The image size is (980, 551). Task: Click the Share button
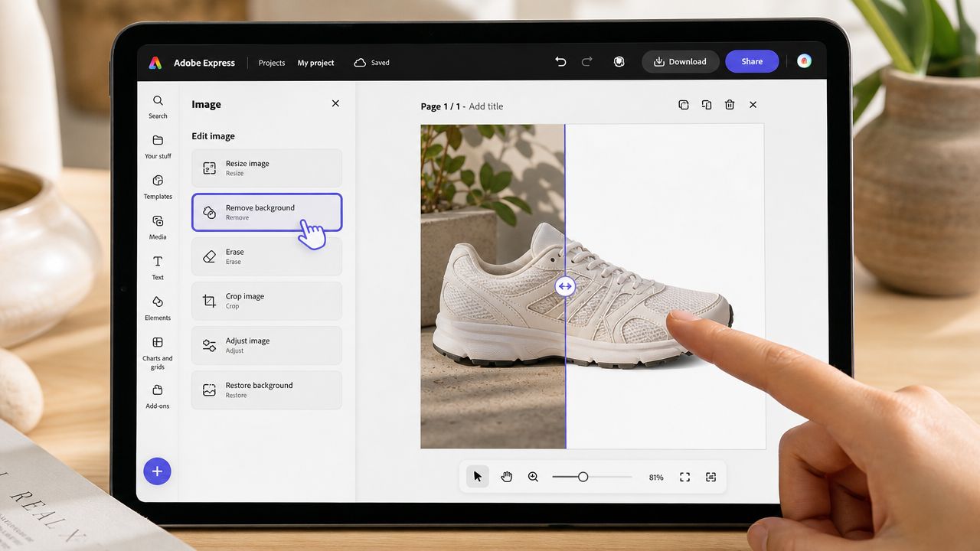pos(752,62)
